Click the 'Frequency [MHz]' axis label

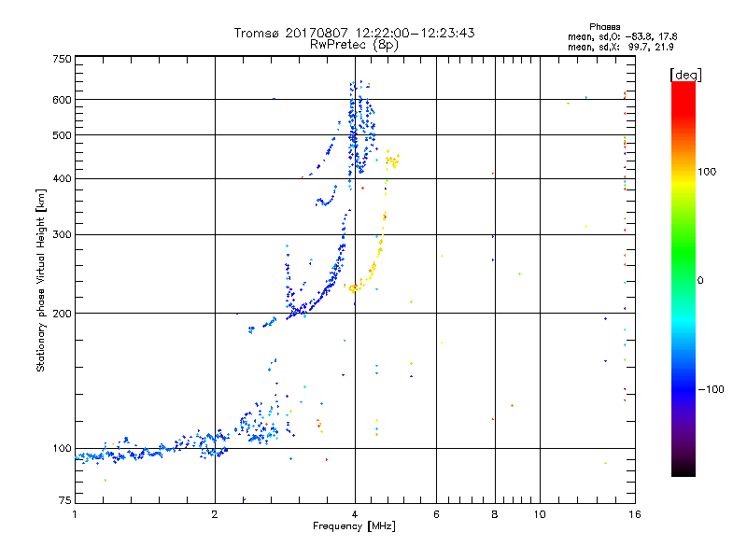(354, 526)
